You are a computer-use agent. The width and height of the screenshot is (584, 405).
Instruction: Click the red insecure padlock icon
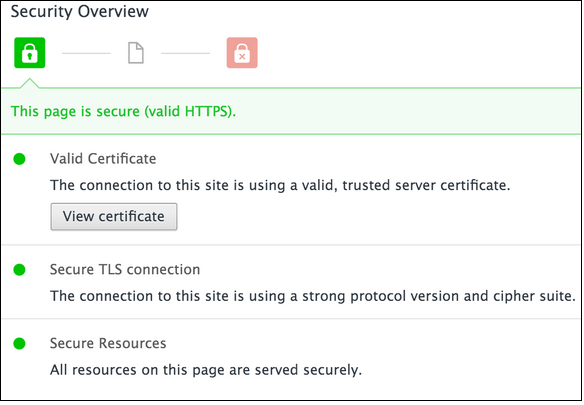(242, 53)
